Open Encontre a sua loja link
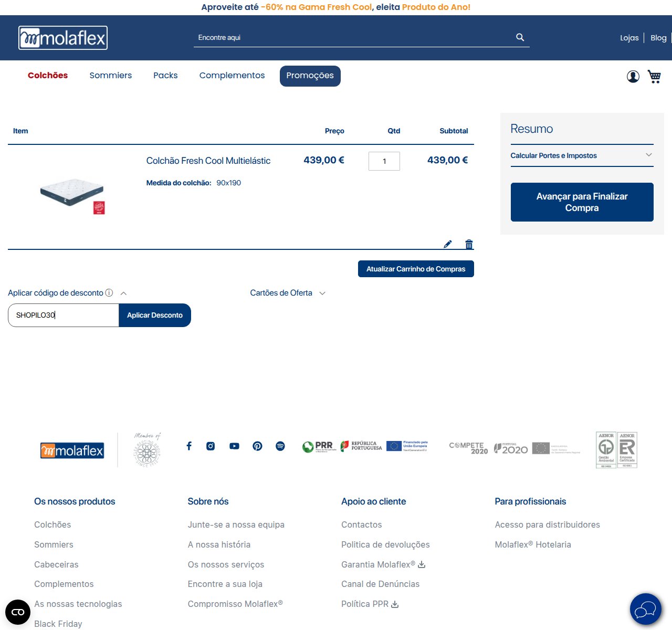The image size is (672, 630). click(225, 584)
